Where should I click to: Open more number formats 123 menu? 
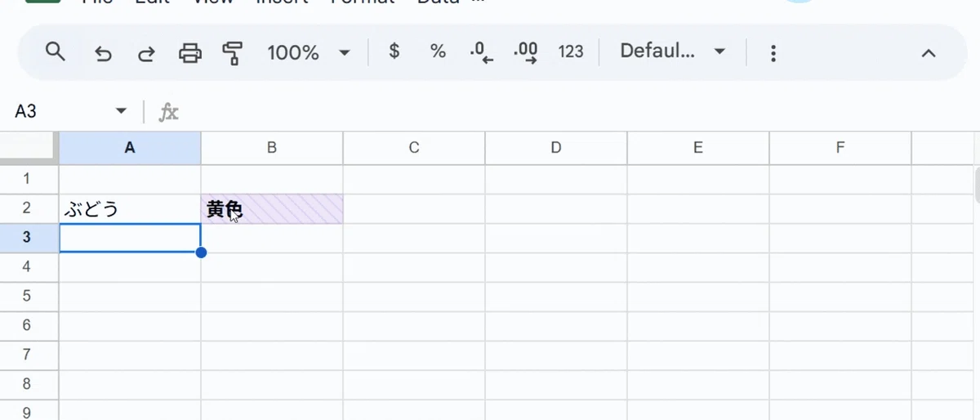click(x=571, y=51)
